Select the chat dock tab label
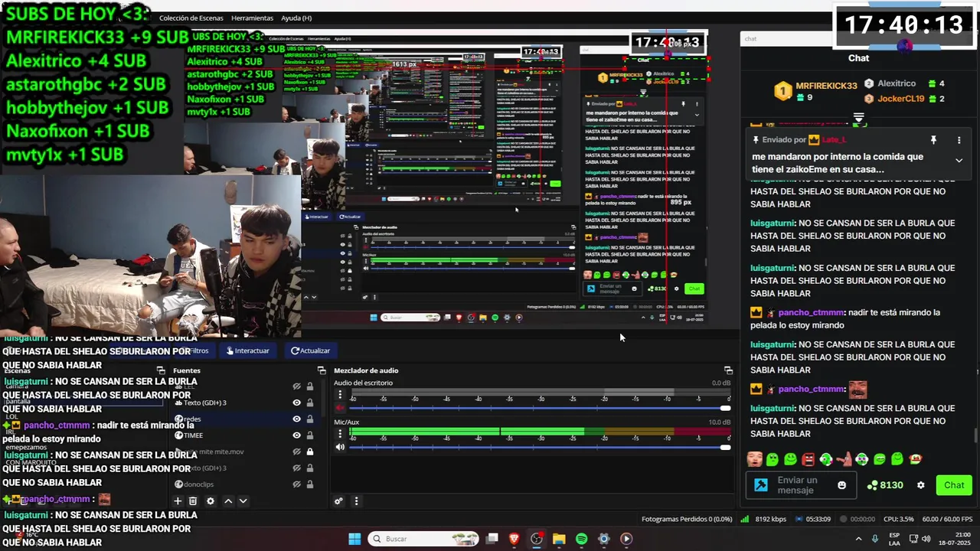Viewport: 980px width, 551px height. click(x=751, y=39)
